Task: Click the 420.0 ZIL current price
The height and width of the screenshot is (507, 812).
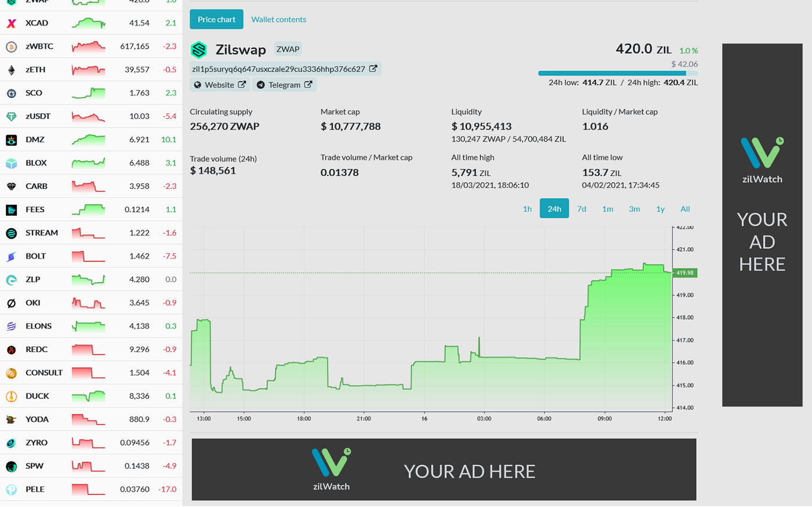Action: (644, 49)
